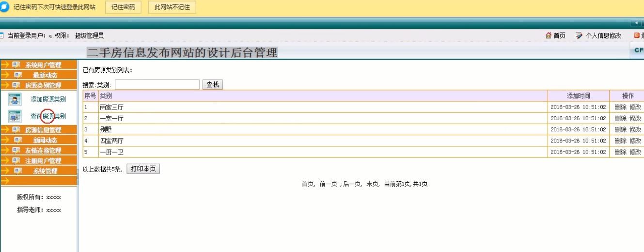Screen dimensions: 644x252
Task: Click the icon next to 系统用户管理
Action: pyautogui.click(x=16, y=65)
